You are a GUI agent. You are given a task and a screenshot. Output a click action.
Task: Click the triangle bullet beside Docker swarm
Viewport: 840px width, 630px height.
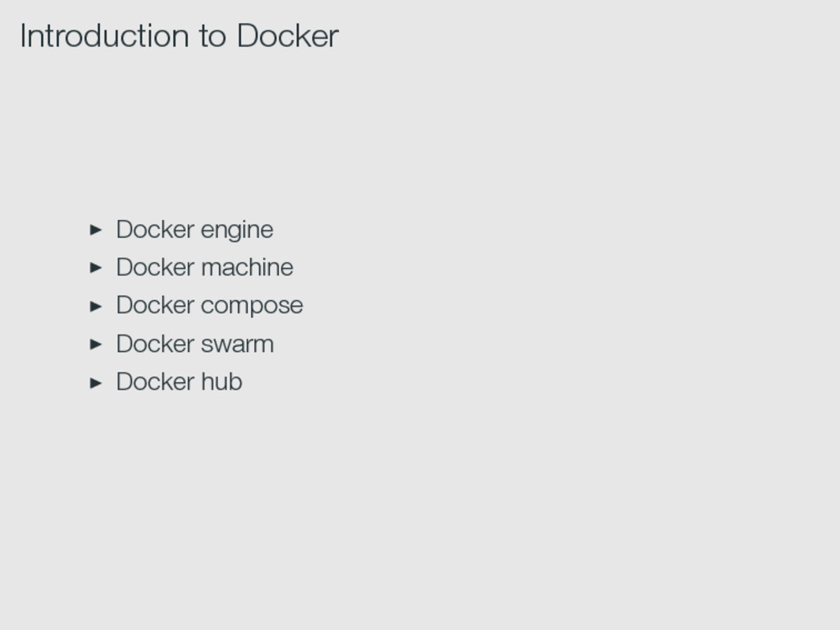[x=96, y=345]
